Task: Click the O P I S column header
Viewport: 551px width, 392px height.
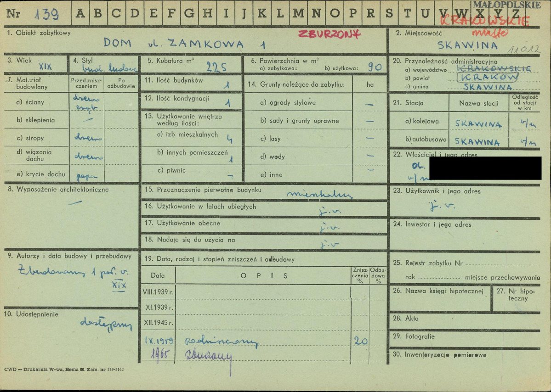Action: pos(264,276)
